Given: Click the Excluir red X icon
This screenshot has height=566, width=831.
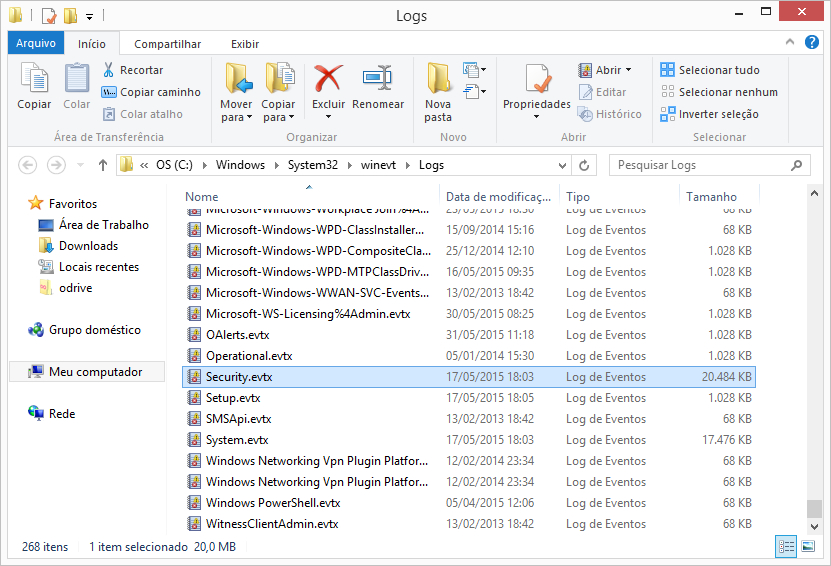Looking at the screenshot, I should pyautogui.click(x=328, y=78).
